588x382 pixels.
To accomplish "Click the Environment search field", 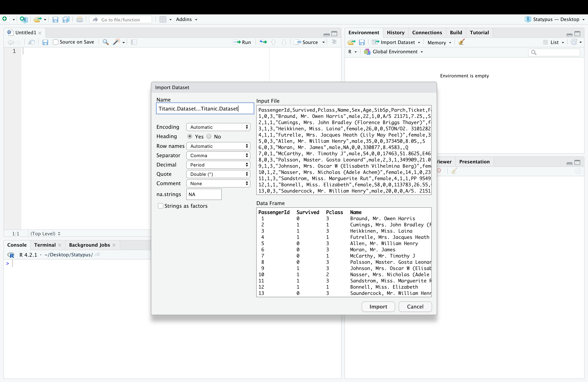I will coord(554,52).
